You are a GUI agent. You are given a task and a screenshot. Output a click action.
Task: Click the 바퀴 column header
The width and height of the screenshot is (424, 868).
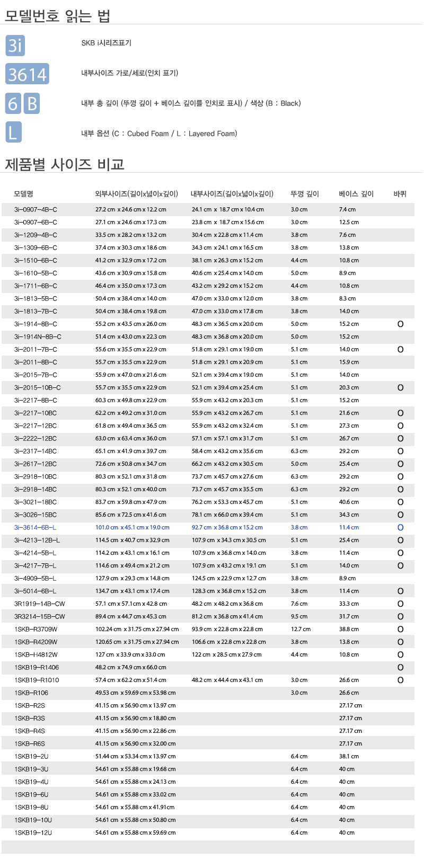coord(400,194)
